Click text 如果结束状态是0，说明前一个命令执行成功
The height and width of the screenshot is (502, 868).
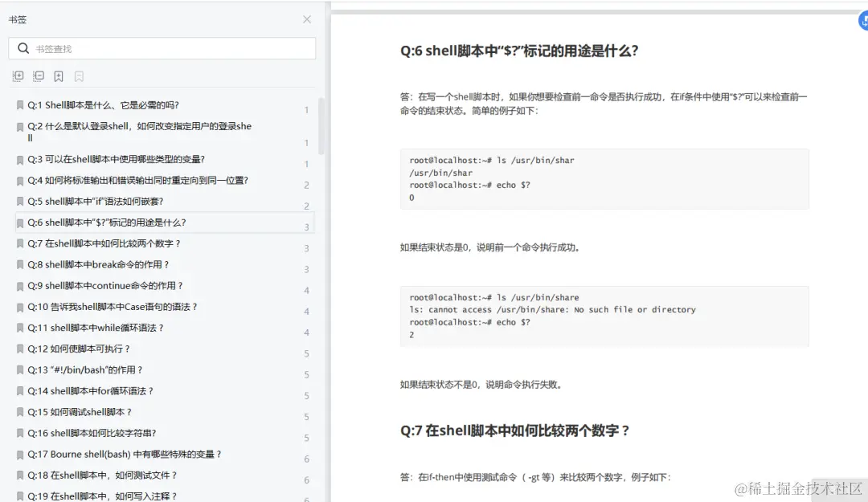pos(490,247)
